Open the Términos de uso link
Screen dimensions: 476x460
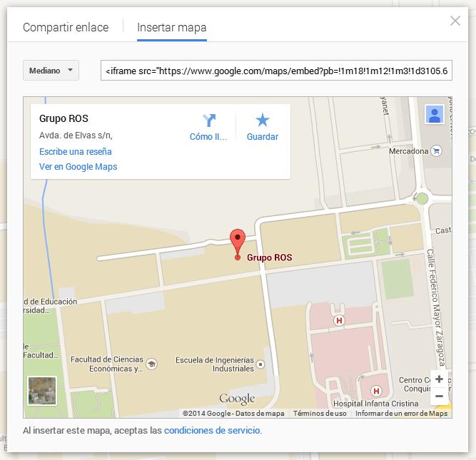320,413
